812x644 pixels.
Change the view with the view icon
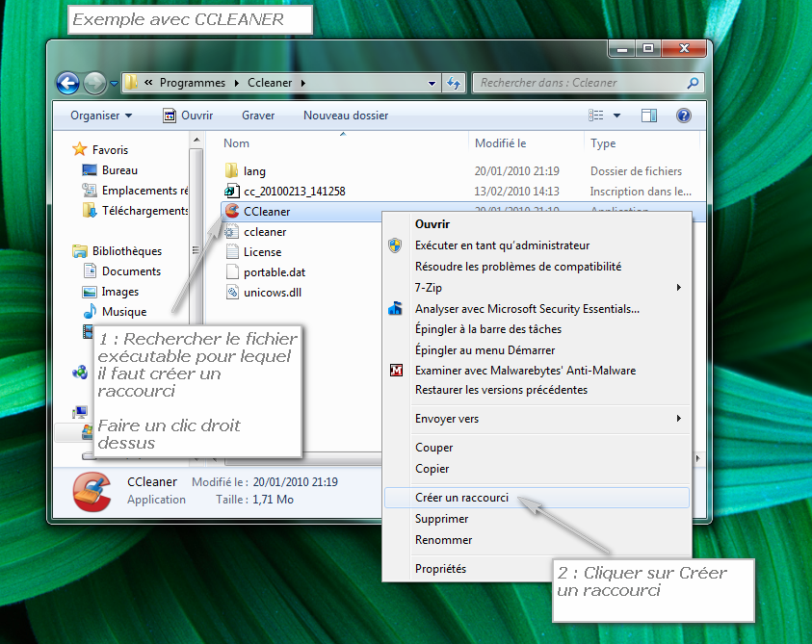[596, 116]
